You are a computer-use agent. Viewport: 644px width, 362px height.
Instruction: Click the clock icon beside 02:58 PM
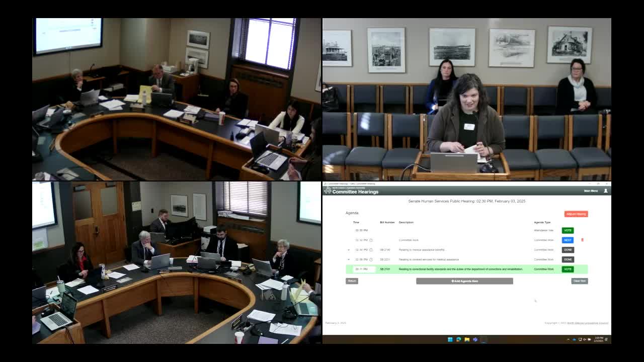(x=371, y=259)
